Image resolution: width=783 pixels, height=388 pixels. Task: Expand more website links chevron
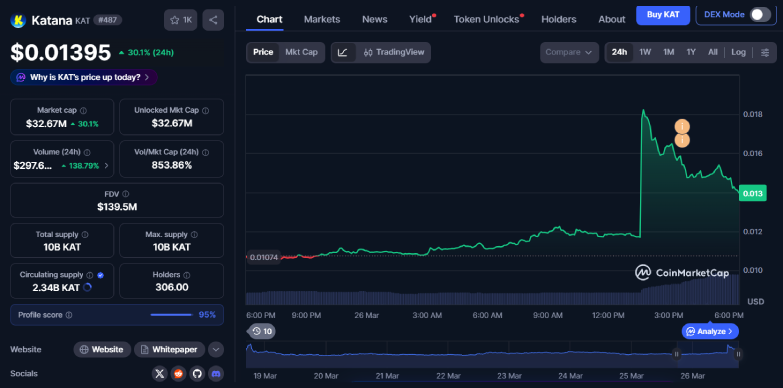216,350
